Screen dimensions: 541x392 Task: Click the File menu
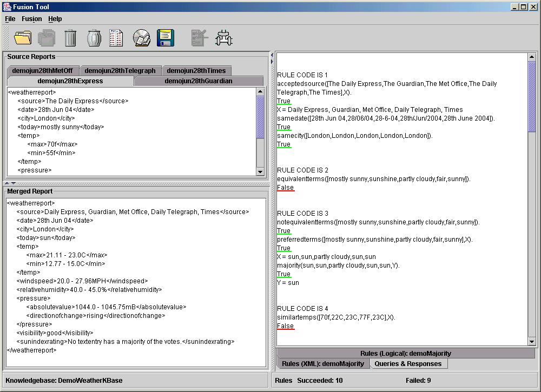point(10,19)
